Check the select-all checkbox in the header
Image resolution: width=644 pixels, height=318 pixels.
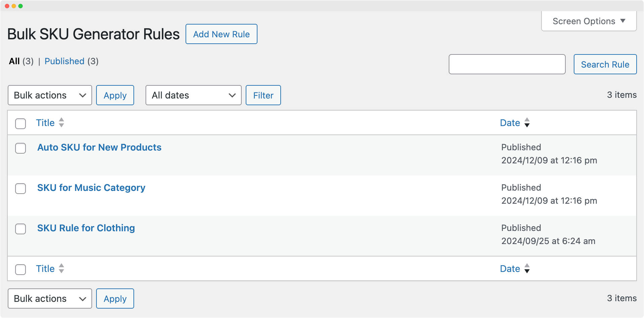pos(21,124)
